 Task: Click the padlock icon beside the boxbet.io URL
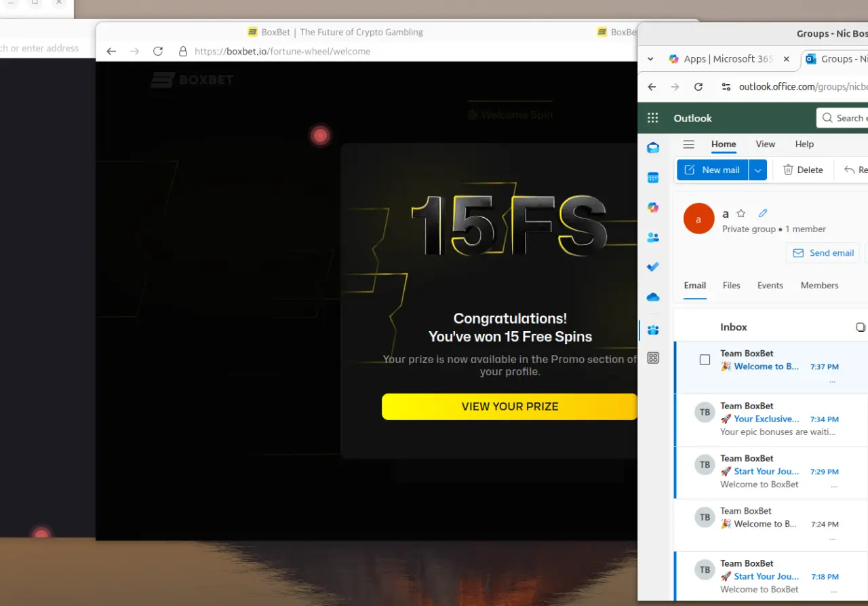(x=182, y=51)
